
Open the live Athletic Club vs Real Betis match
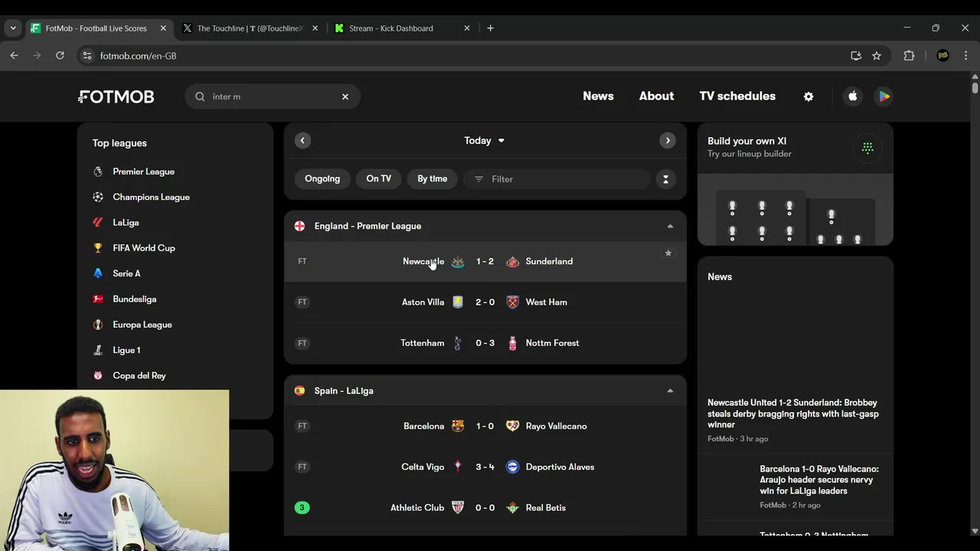[485, 507]
